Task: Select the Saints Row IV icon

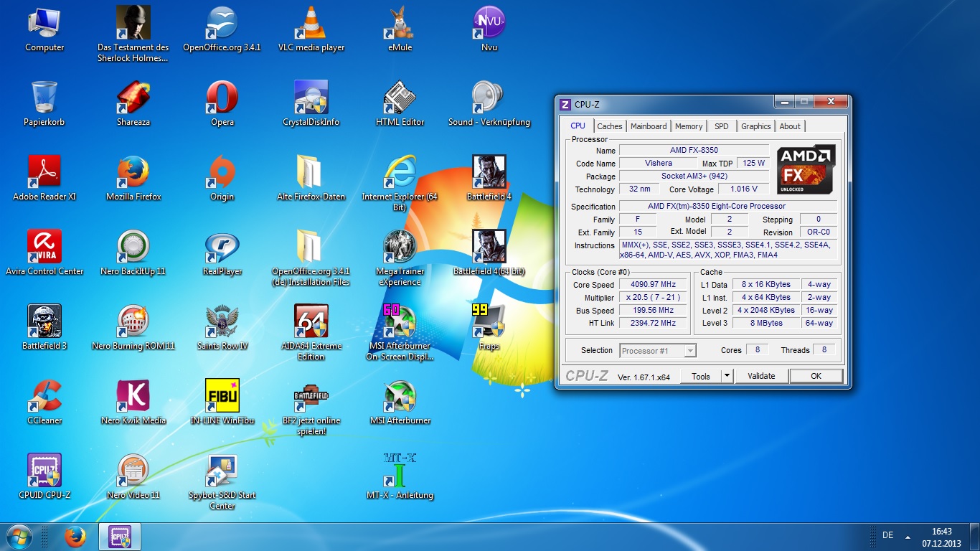Action: click(222, 322)
